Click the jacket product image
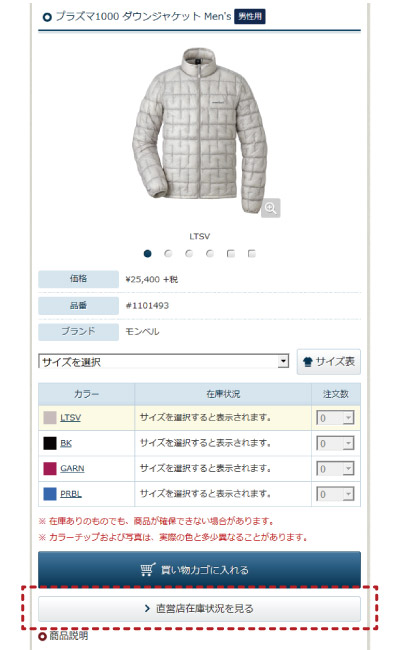The width and height of the screenshot is (400, 650). 199,130
